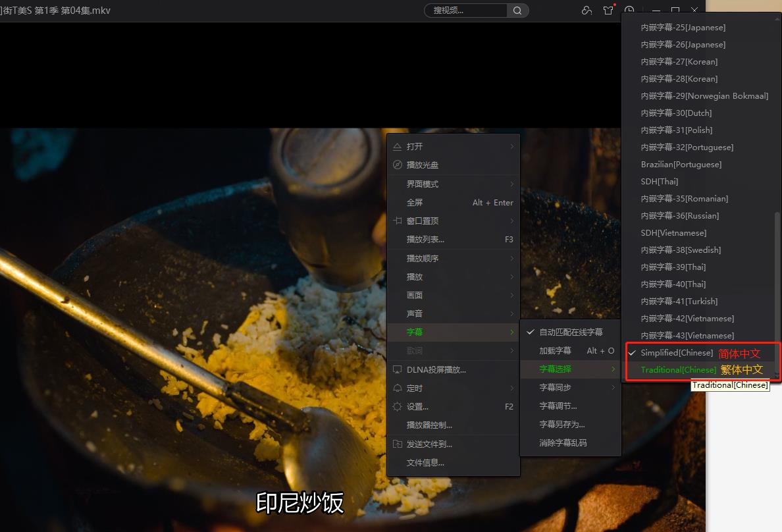Choose 打开 with the eject icon
782x532 pixels.
click(x=454, y=146)
